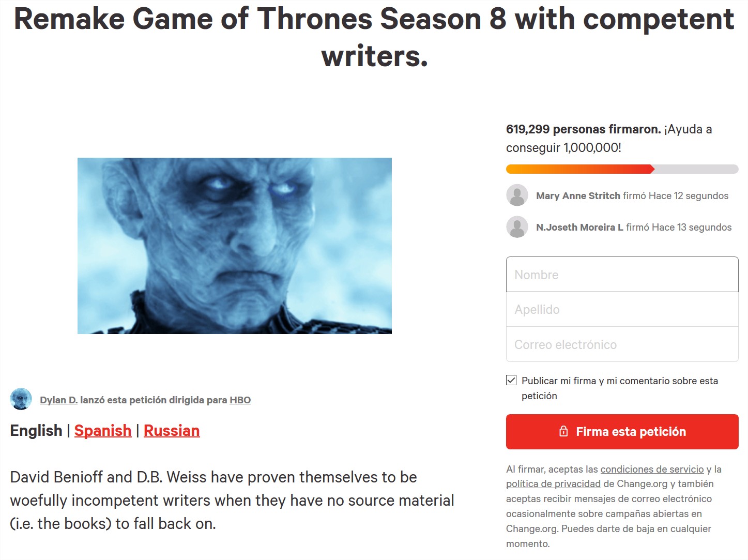Open the HBO decision maker link
748x560 pixels.
240,400
